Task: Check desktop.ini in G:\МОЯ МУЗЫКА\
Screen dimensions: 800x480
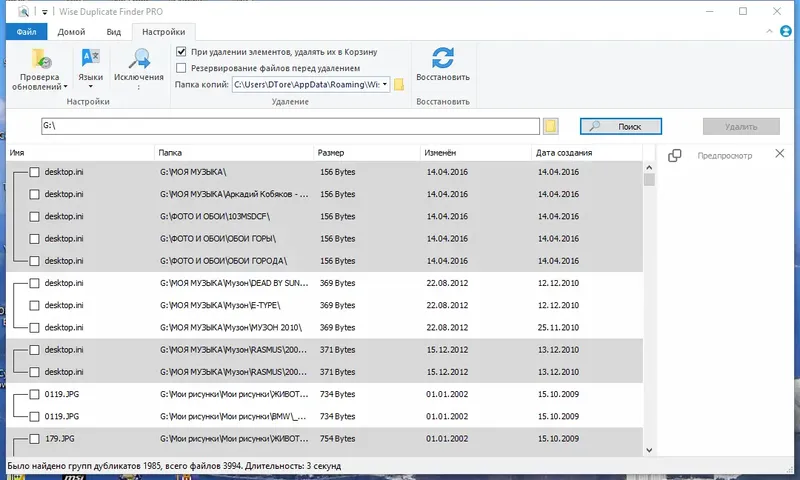Action: pyautogui.click(x=34, y=172)
